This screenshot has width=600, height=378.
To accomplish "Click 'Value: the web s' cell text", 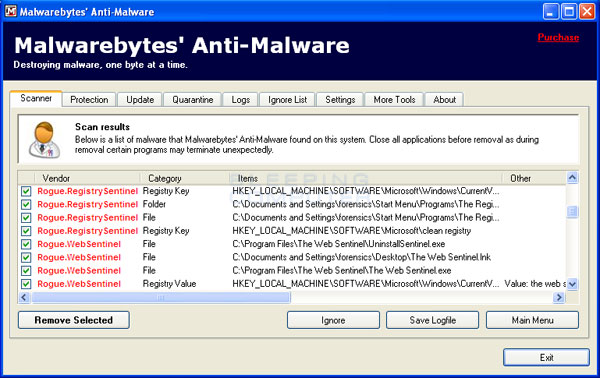I will click(535, 284).
